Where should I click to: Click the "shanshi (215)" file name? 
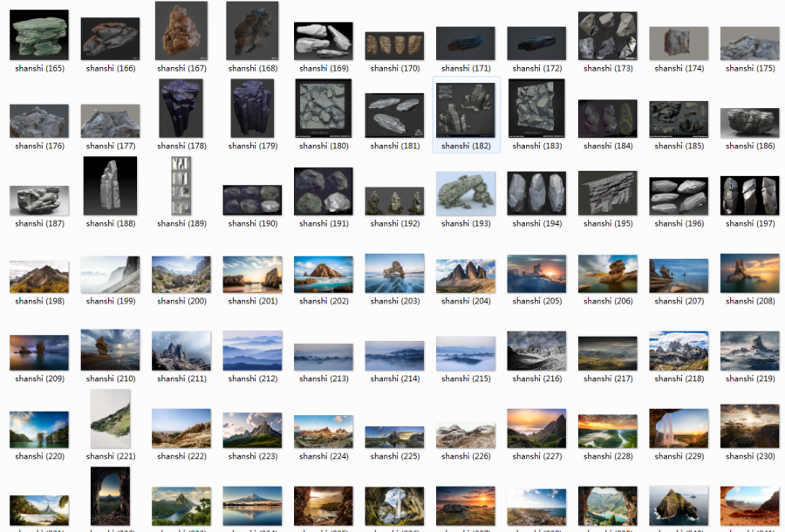tap(466, 379)
